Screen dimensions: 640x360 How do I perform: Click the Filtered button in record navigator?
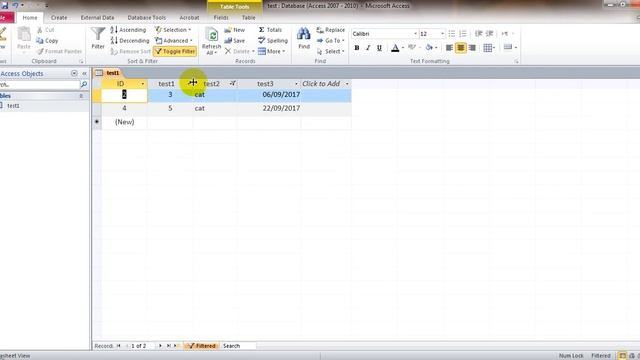[x=202, y=346]
